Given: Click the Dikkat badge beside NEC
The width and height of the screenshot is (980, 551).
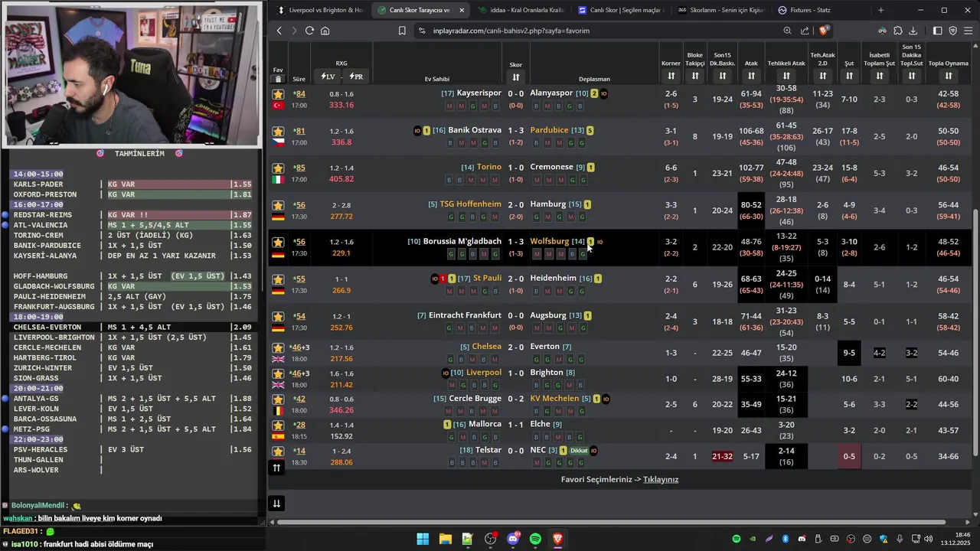Looking at the screenshot, I should pyautogui.click(x=579, y=451).
